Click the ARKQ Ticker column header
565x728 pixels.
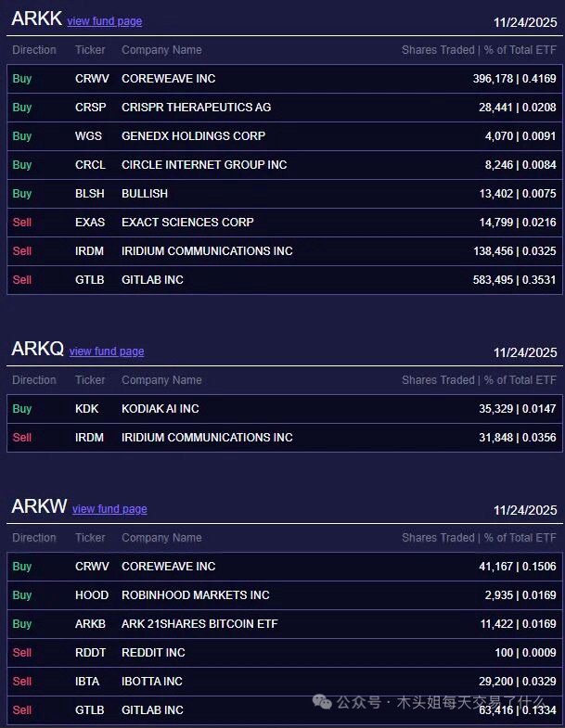coord(90,380)
